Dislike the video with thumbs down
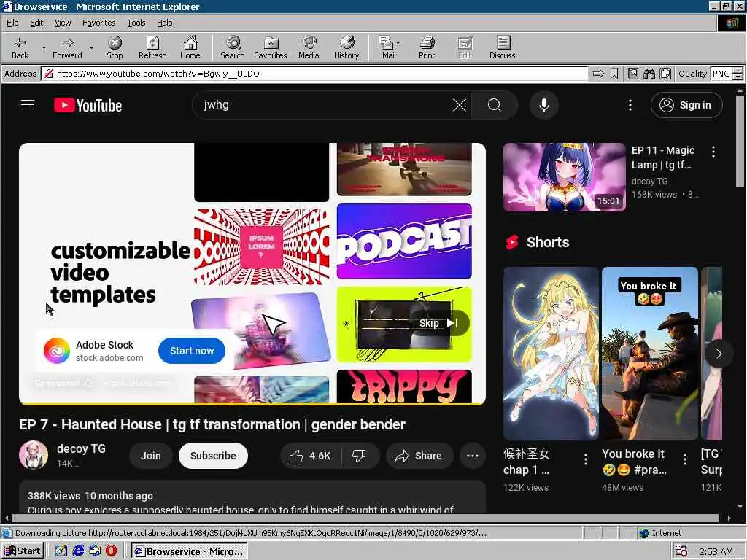 click(x=359, y=456)
